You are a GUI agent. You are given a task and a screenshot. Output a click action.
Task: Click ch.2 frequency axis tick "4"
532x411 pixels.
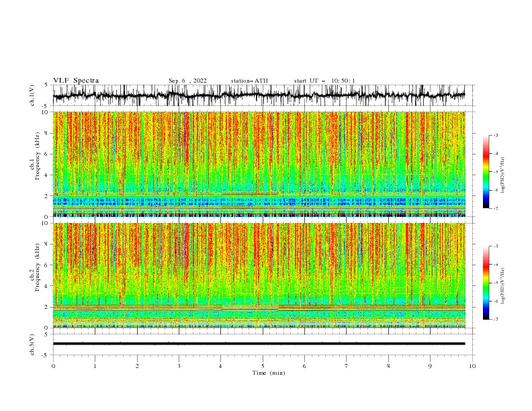pyautogui.click(x=47, y=286)
